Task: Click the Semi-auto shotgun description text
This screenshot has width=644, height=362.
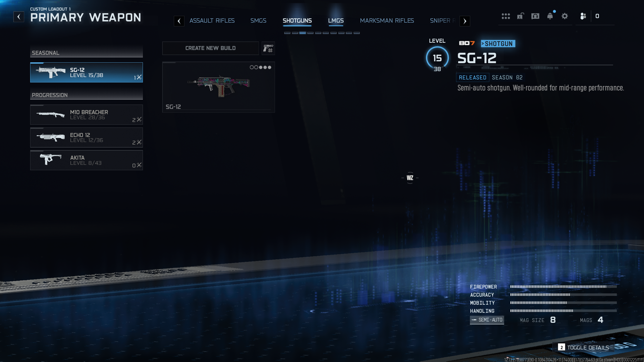Action: (541, 88)
